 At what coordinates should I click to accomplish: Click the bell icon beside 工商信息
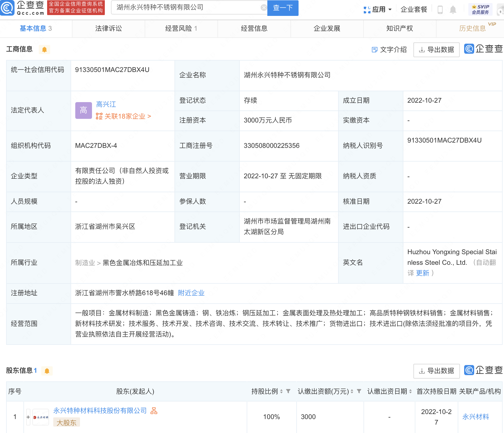44,50
